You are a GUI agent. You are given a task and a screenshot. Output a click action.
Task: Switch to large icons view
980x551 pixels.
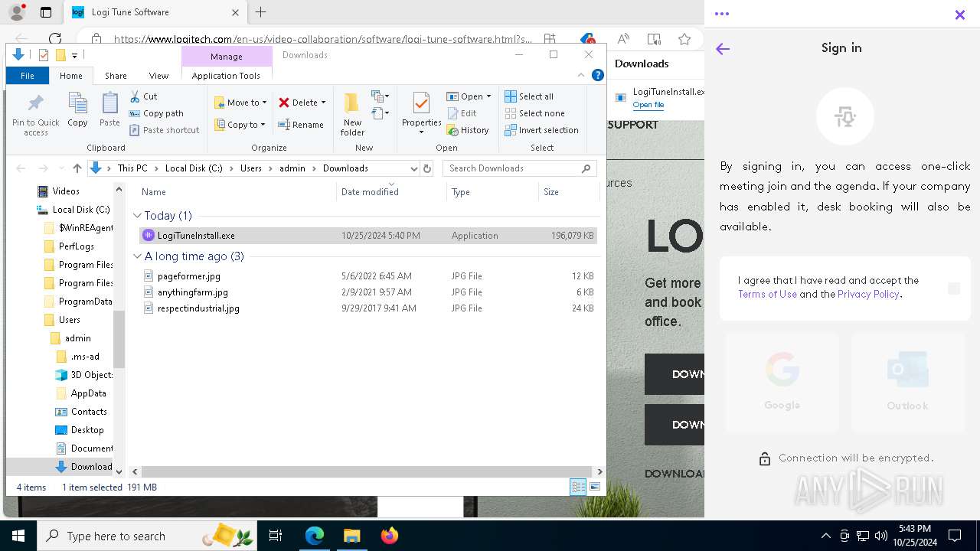[595, 487]
